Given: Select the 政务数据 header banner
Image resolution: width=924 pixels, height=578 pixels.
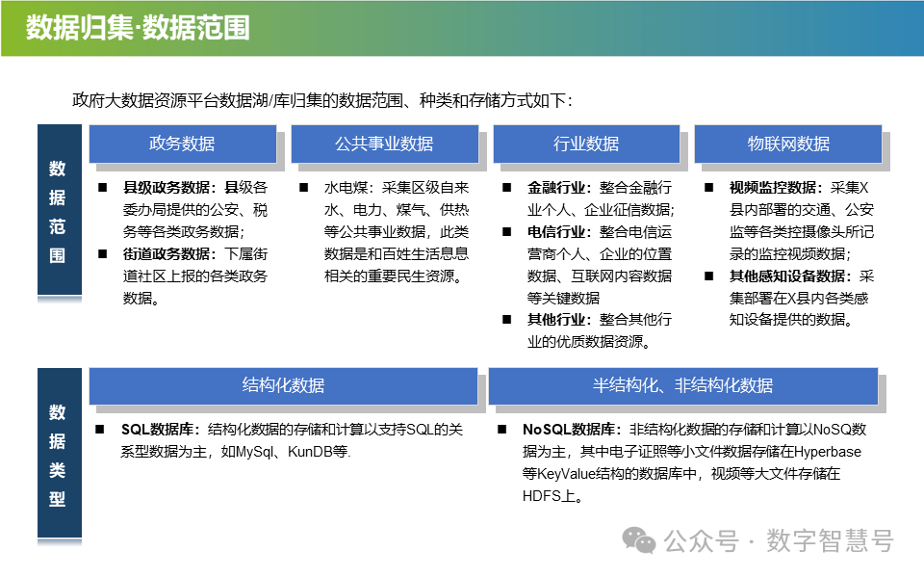Looking at the screenshot, I should pos(183,144).
